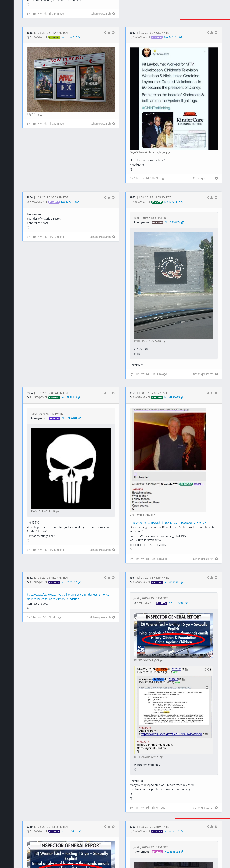
Task: Share post 3368
Action: tap(105, 33)
